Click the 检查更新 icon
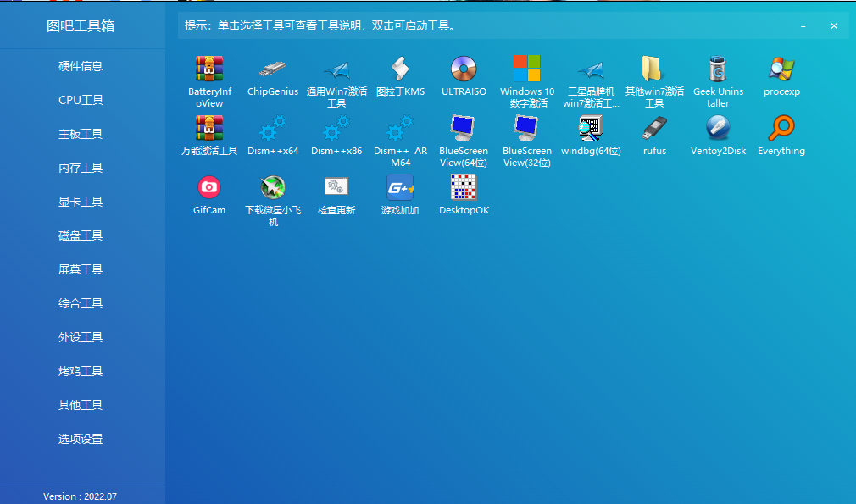Viewport: 856px width, 504px height. coord(336,187)
